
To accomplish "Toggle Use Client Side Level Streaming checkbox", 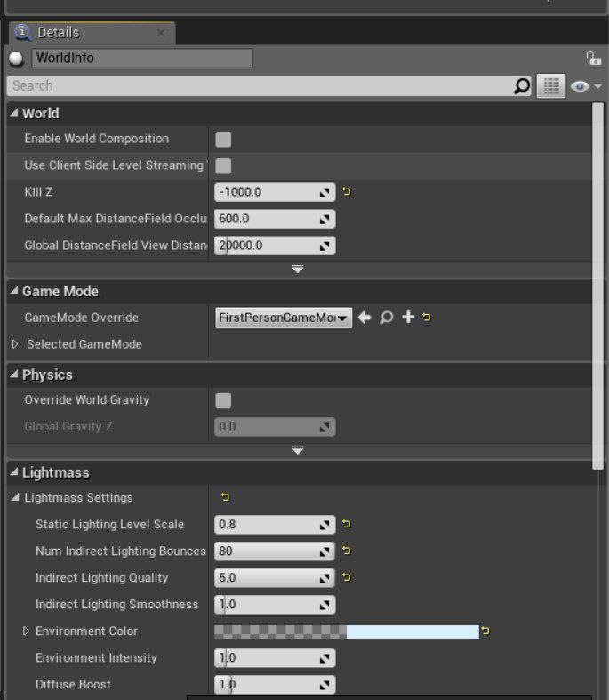I will click(x=223, y=166).
